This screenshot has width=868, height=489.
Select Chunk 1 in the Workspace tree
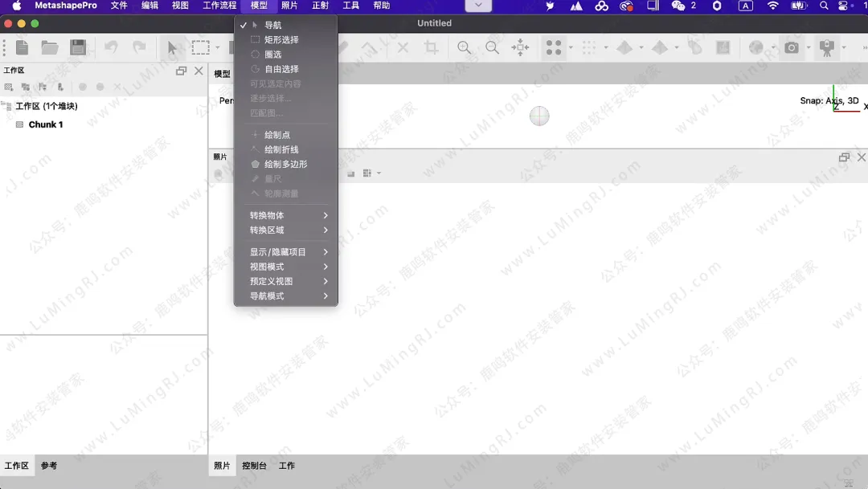(x=45, y=124)
